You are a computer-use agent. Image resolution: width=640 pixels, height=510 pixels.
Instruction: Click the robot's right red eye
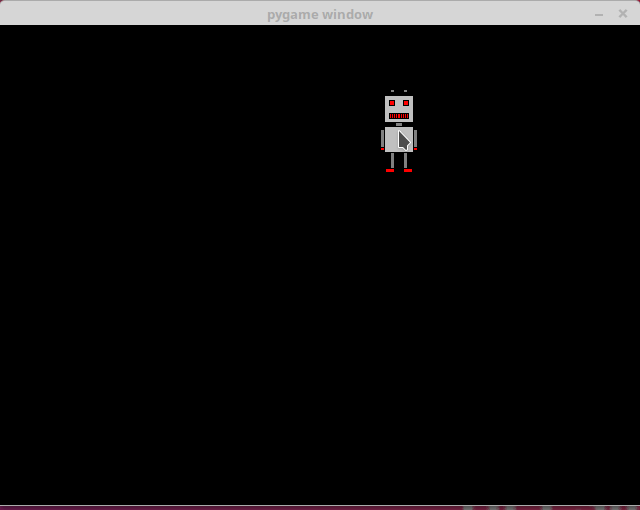coord(406,102)
